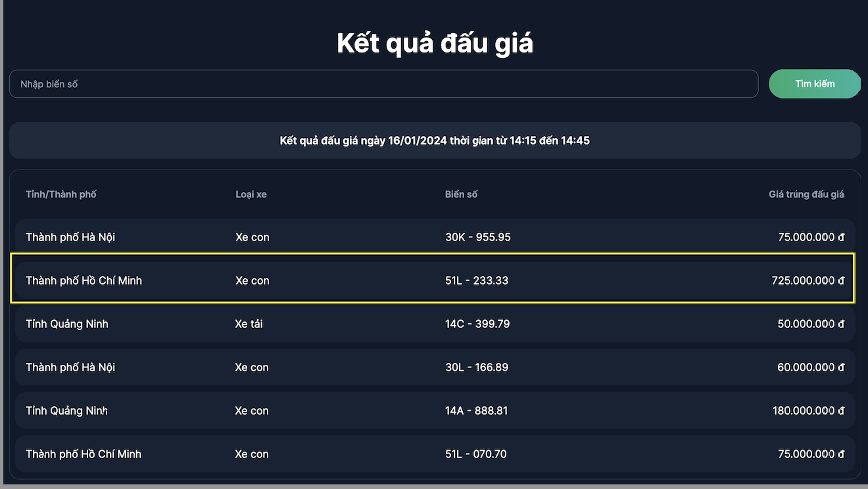Click the Tỉnh/Thành phố column header

[61, 195]
